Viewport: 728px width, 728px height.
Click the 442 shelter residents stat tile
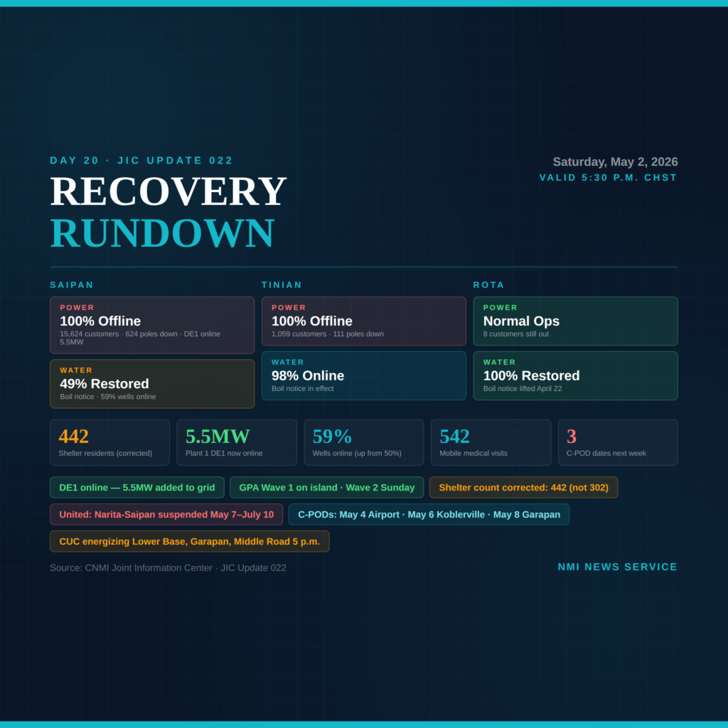[109, 442]
